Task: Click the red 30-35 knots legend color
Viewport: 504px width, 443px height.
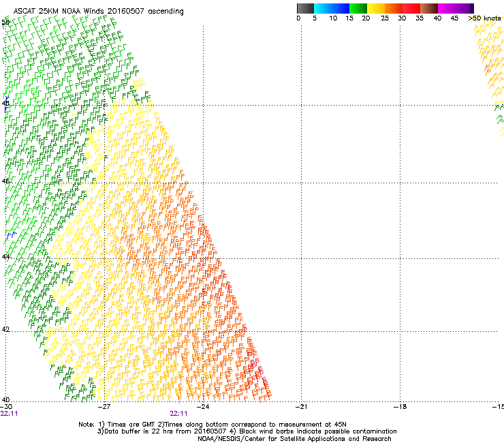Action: [411, 8]
